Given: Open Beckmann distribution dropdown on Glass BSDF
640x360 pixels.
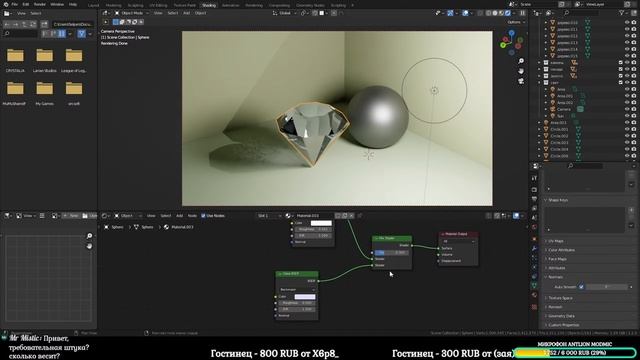Looking at the screenshot, I should tap(297, 289).
